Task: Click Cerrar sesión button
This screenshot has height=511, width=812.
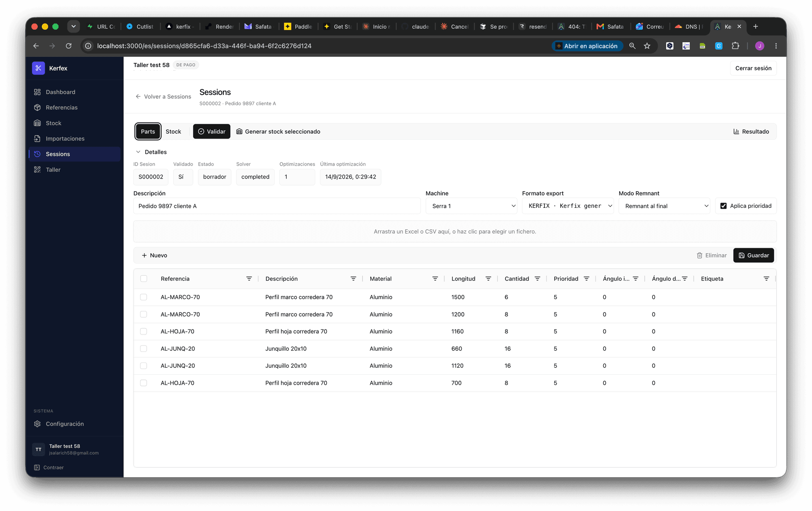Action: [753, 68]
